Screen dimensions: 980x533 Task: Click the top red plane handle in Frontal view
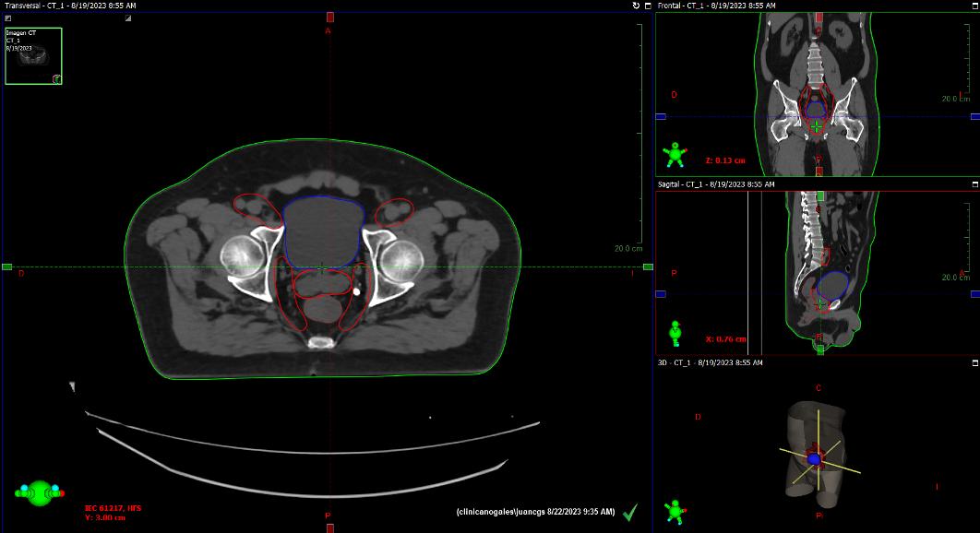[819, 17]
